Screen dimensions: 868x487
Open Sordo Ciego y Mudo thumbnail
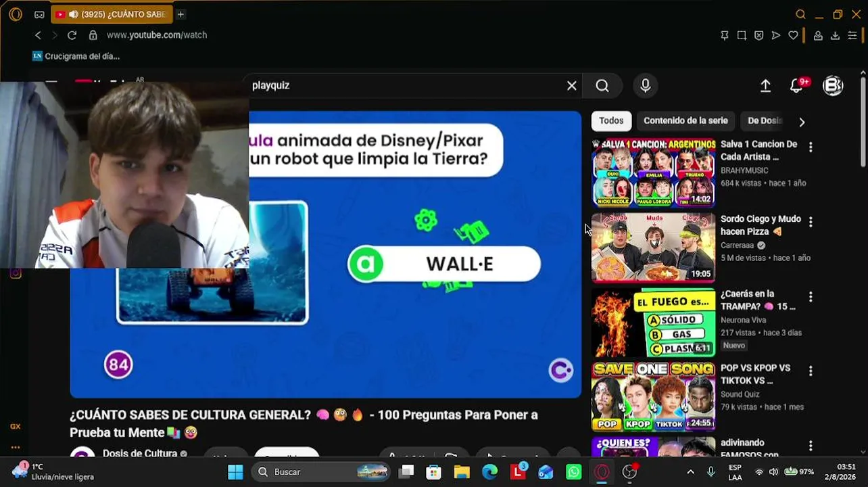(x=653, y=248)
